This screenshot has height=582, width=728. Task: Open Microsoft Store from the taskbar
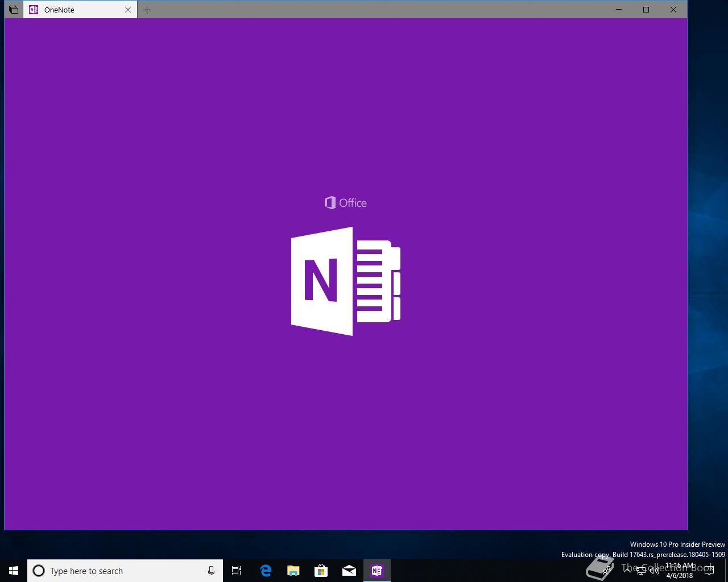321,571
